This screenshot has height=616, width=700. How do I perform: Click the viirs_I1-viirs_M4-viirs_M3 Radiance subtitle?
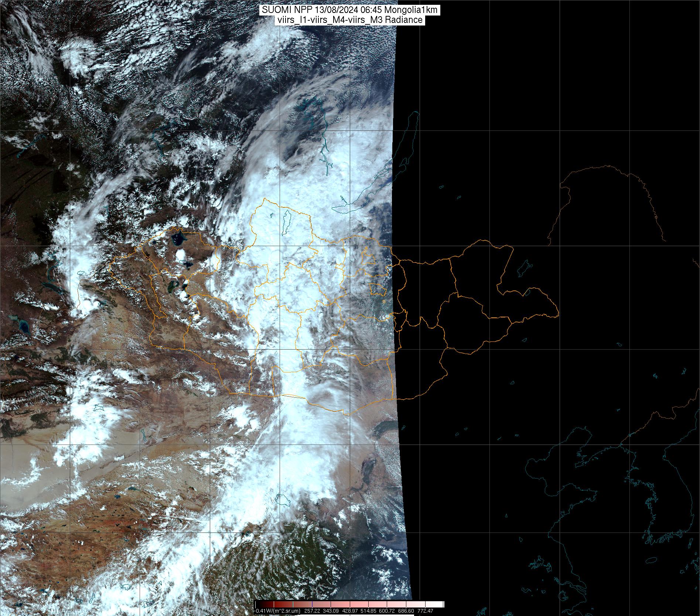(x=349, y=20)
